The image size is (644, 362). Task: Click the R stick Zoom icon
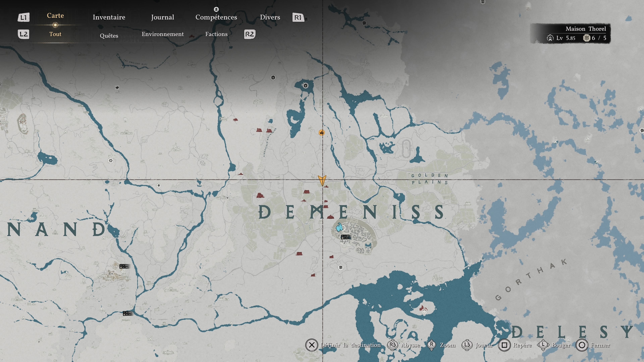[432, 345]
